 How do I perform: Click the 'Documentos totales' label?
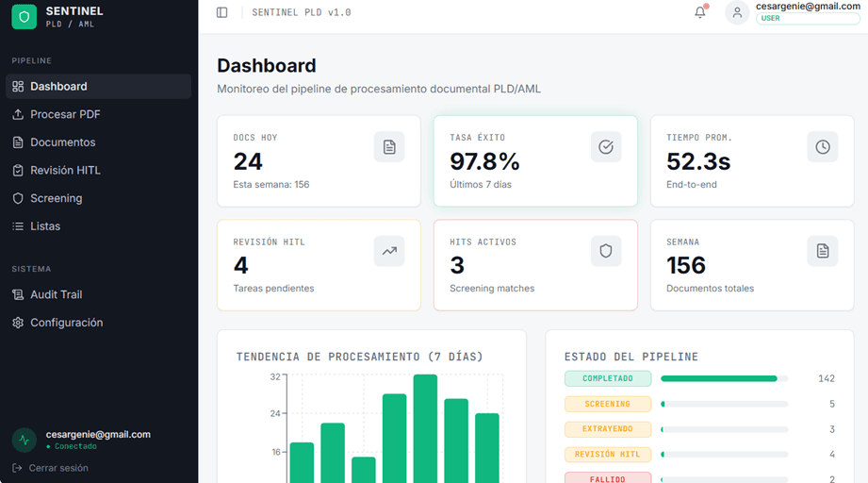click(711, 289)
